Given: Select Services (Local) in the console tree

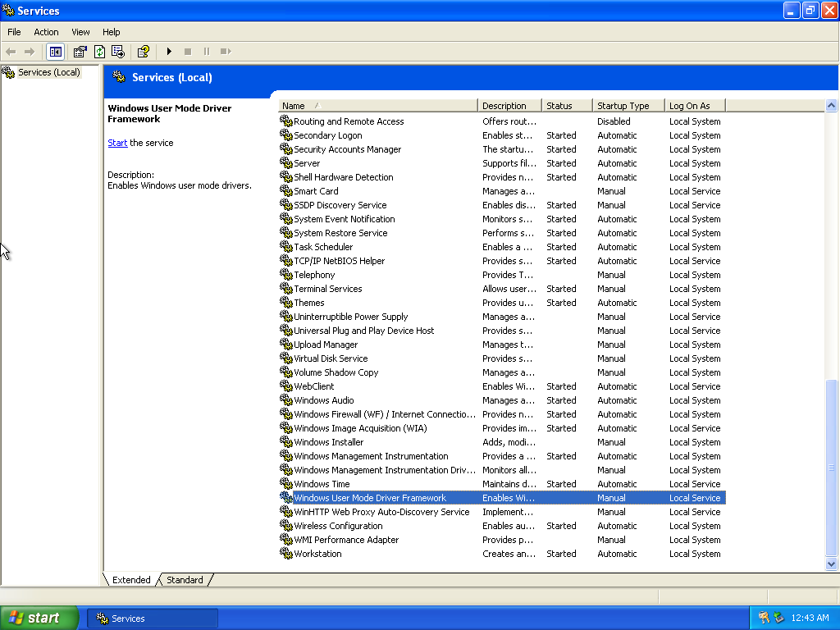Looking at the screenshot, I should click(48, 72).
